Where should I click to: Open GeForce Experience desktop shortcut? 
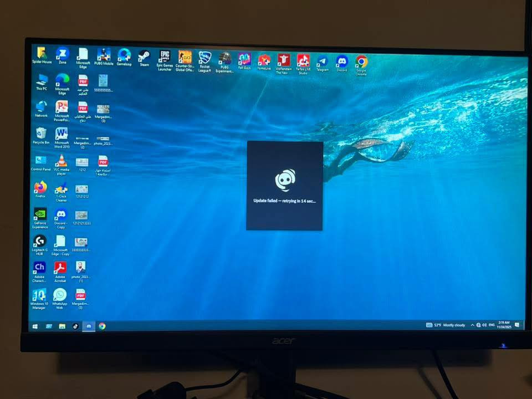(40, 215)
